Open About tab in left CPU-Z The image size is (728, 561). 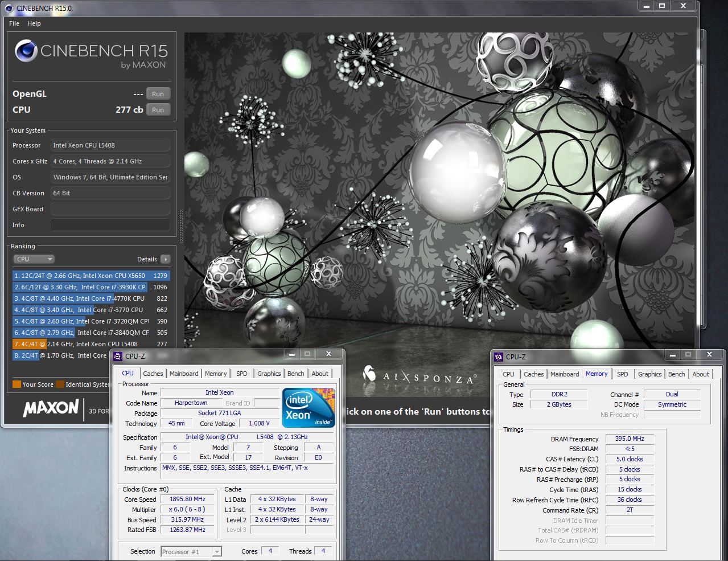tap(320, 374)
